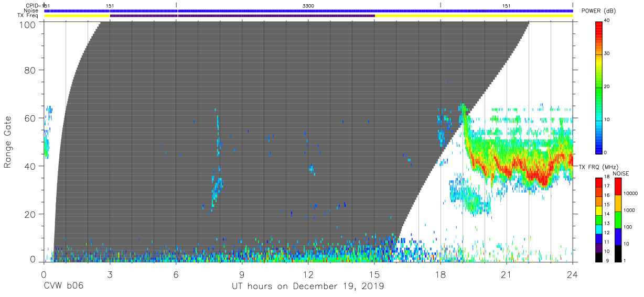Click the red 18 MHz swatch in the TX FRQ legend
This screenshot has height=297, width=644.
pos(599,182)
